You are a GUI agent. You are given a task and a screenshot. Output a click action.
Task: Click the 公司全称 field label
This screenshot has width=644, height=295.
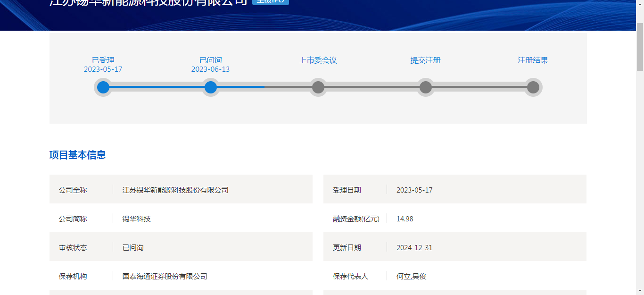tap(73, 190)
